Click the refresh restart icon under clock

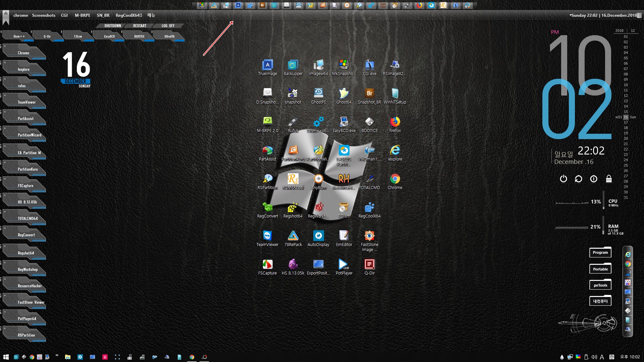point(579,179)
